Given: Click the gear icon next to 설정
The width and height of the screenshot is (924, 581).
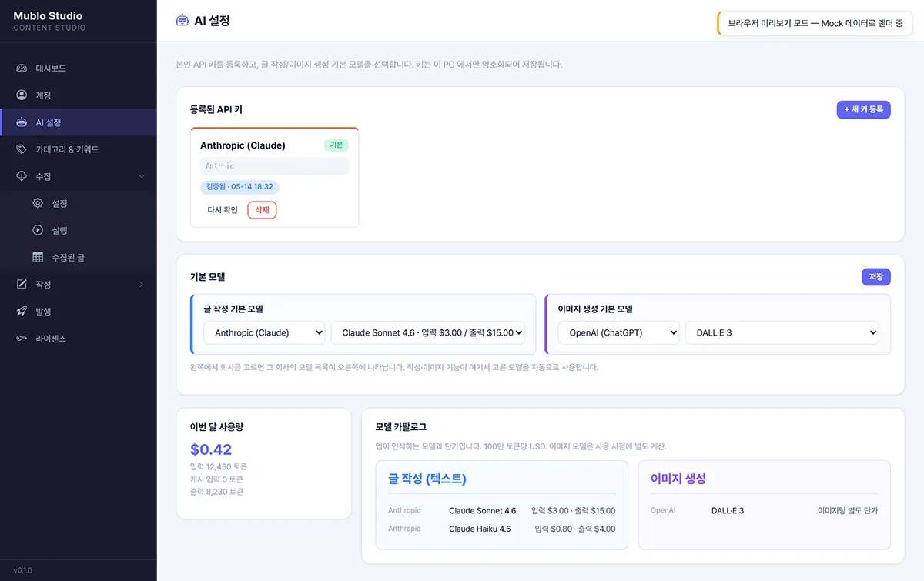Looking at the screenshot, I should (x=38, y=203).
